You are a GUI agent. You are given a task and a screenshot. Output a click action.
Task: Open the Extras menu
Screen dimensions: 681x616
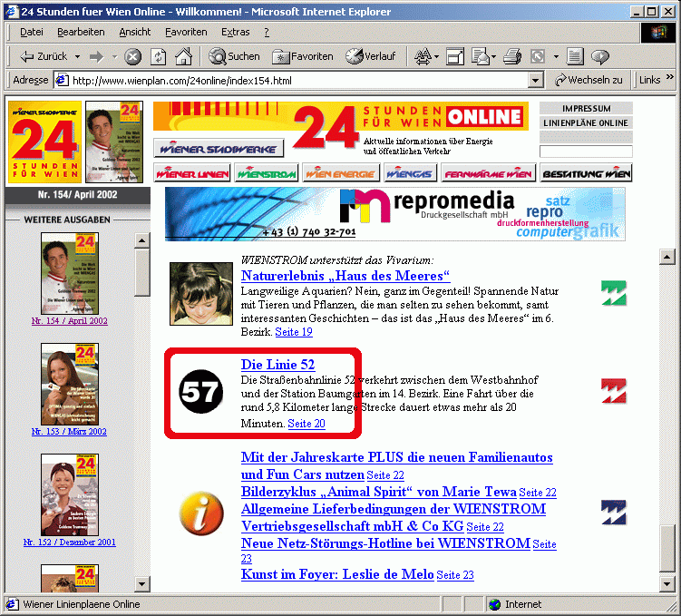(235, 32)
